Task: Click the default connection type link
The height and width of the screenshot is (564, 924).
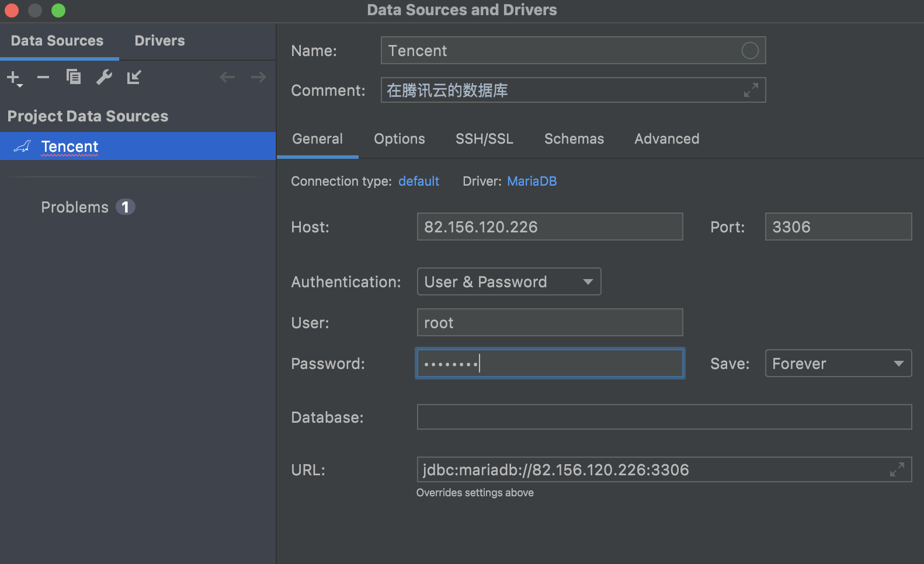Action: click(x=419, y=182)
